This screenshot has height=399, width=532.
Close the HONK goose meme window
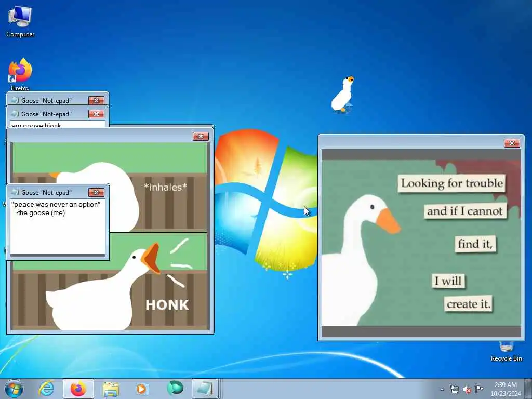201,137
